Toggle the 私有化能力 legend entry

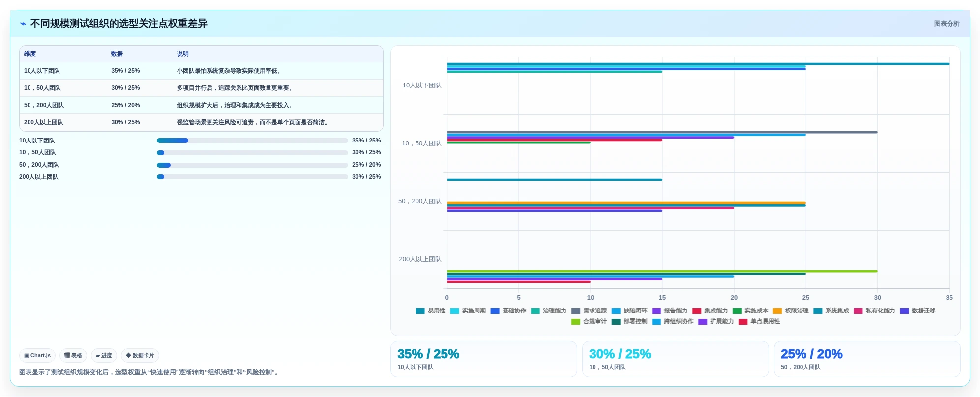[874, 311]
